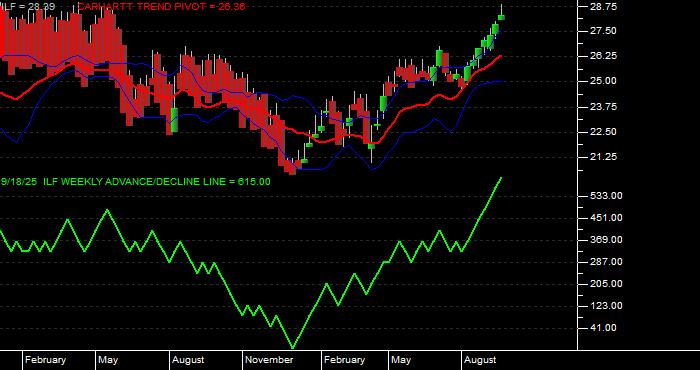Screen dimensions: 700x370
Task: Click the 22.50 price axis value
Action: [604, 132]
